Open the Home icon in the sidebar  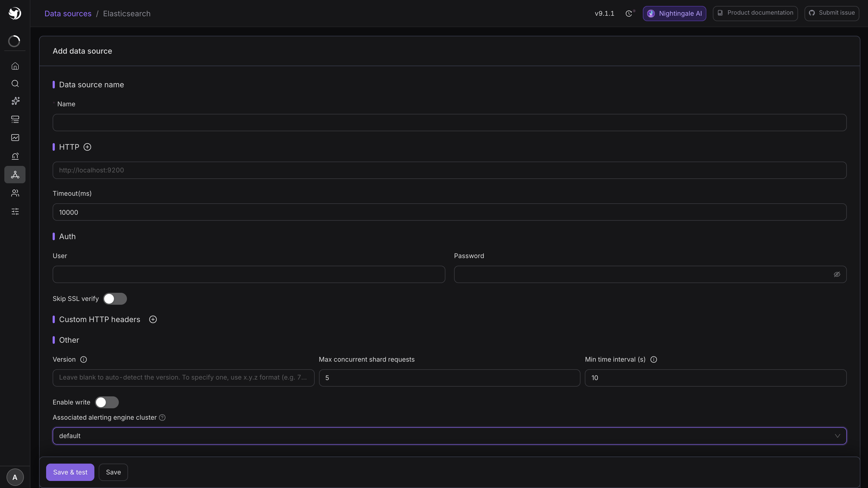15,66
